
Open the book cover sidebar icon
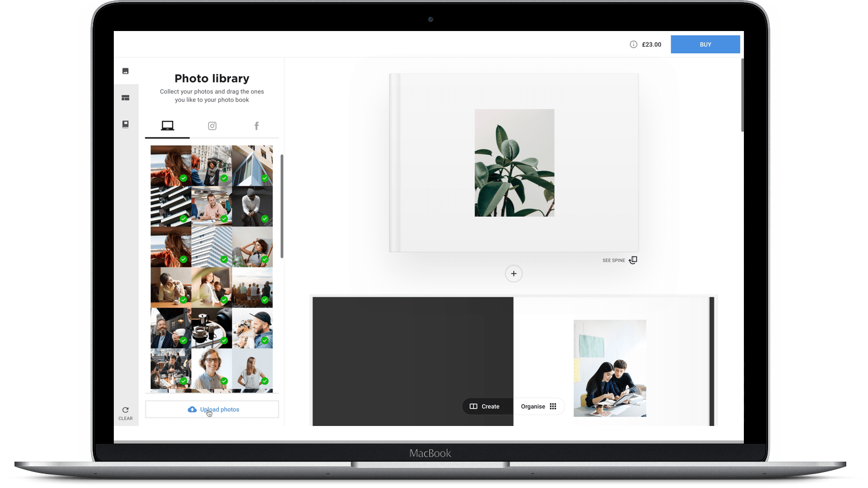[125, 125]
